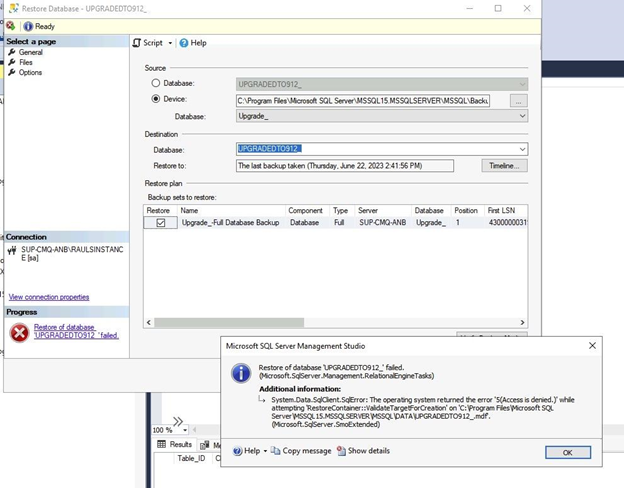This screenshot has width=624, height=488.
Task: Click the blue information icon in the error dialog
Action: click(x=241, y=372)
